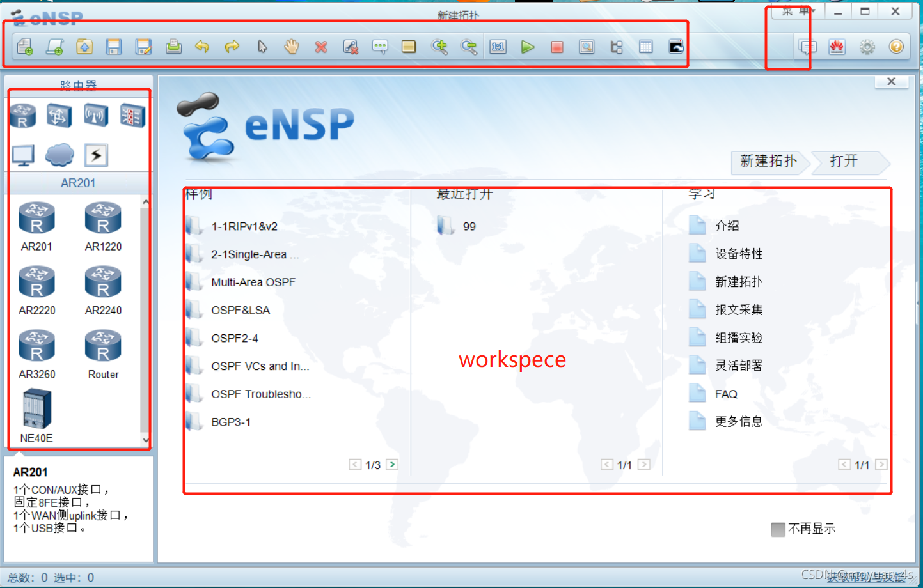Screen dimensions: 923x588
Task: Go to next page of samples list
Action: pyautogui.click(x=392, y=465)
